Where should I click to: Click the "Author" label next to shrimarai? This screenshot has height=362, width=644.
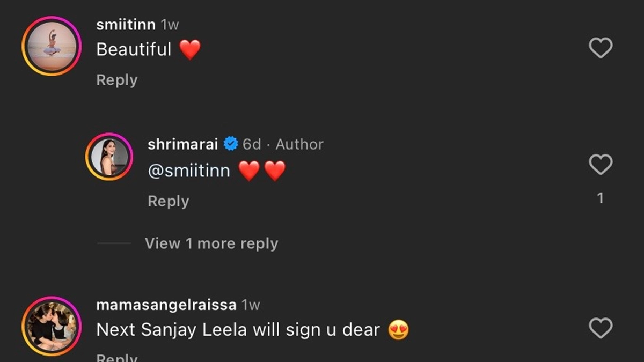tap(299, 144)
